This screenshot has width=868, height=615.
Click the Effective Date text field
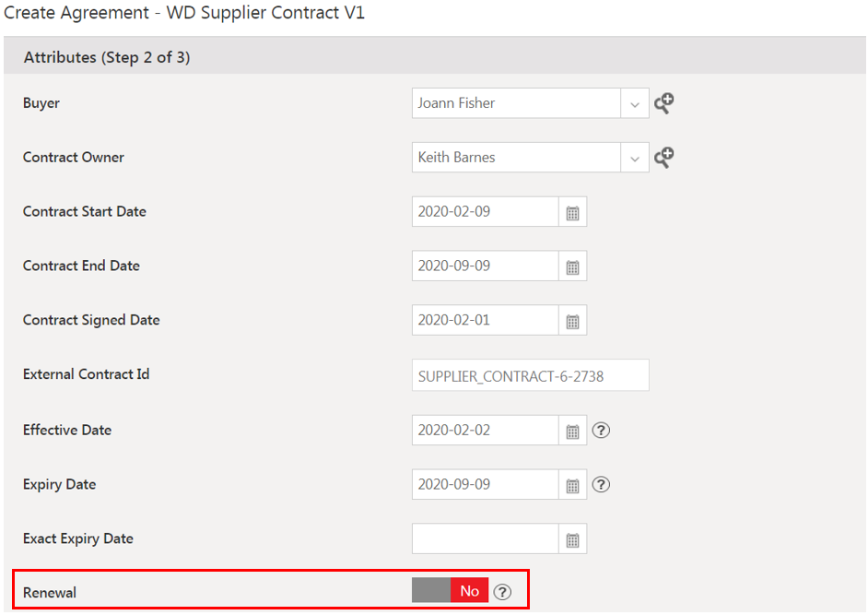point(485,431)
